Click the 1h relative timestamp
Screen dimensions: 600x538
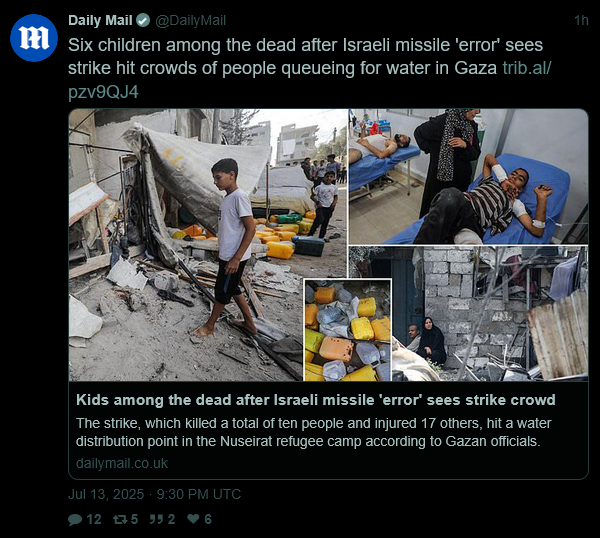click(x=581, y=20)
